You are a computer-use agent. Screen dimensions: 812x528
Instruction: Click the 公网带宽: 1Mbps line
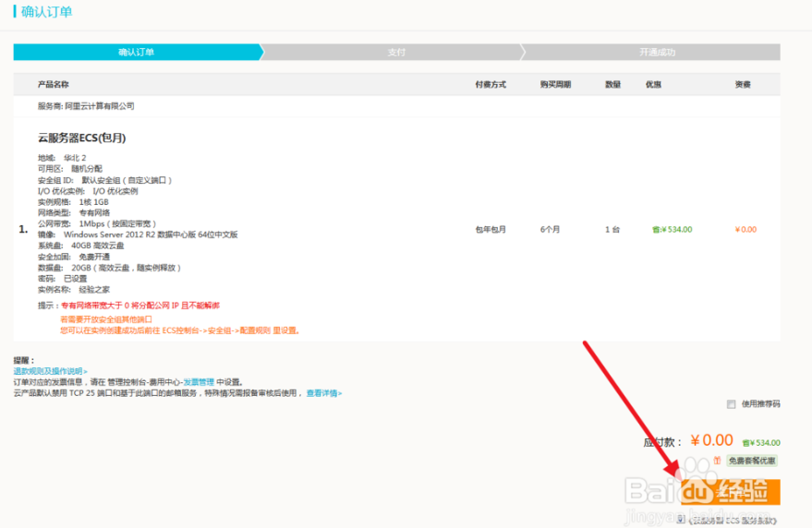point(97,223)
